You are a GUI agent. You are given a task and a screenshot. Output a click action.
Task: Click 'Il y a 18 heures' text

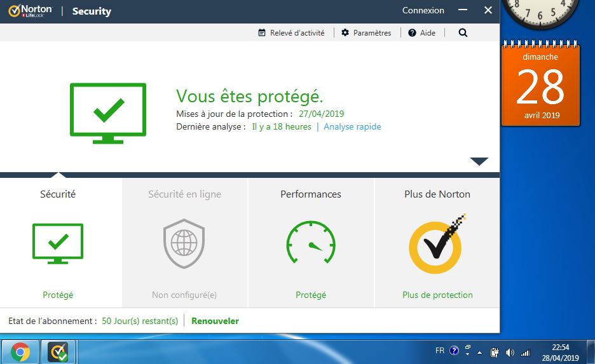[282, 126]
